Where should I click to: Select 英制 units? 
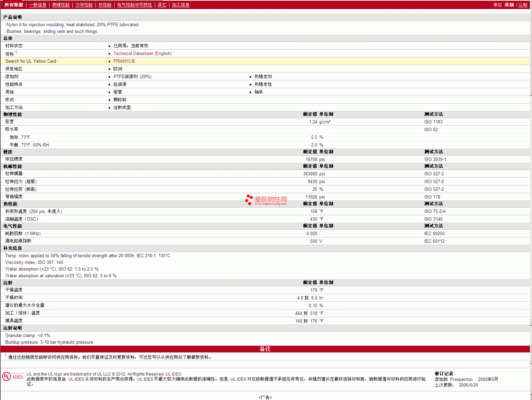coord(509,5)
